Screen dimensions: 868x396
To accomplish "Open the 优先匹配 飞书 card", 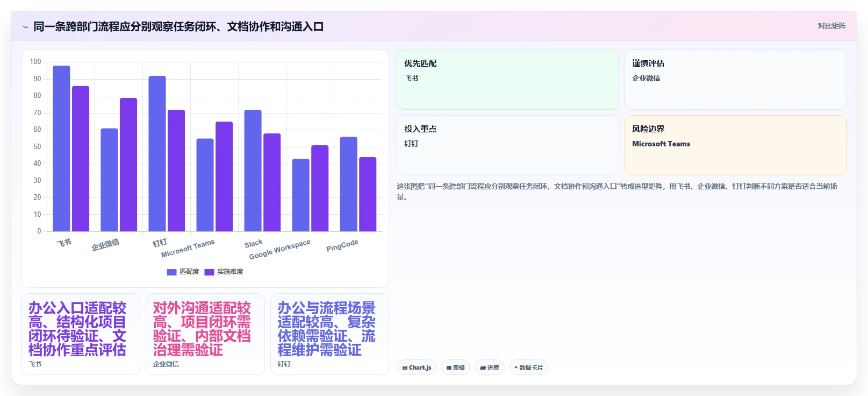I will (x=508, y=80).
